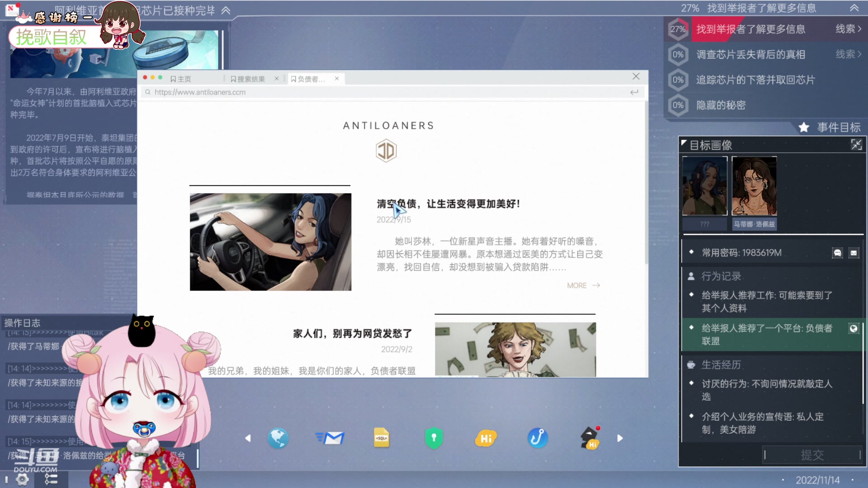Click the globe icon on the 负债者联盟 clue
Viewport: 868px width, 488px height.
click(854, 328)
